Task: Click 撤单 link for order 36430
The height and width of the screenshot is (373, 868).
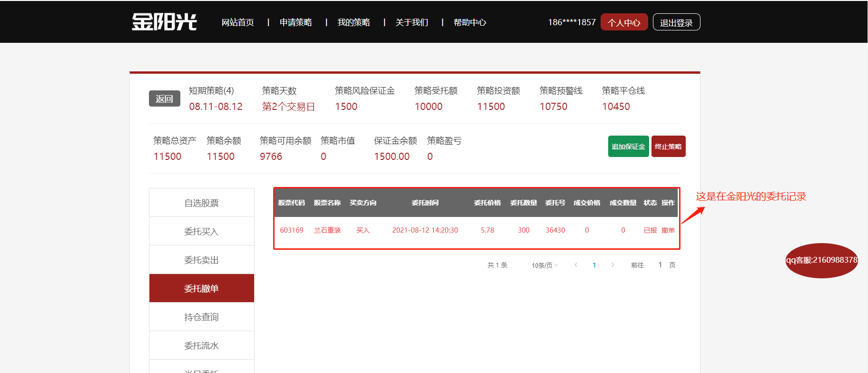Action: point(668,230)
